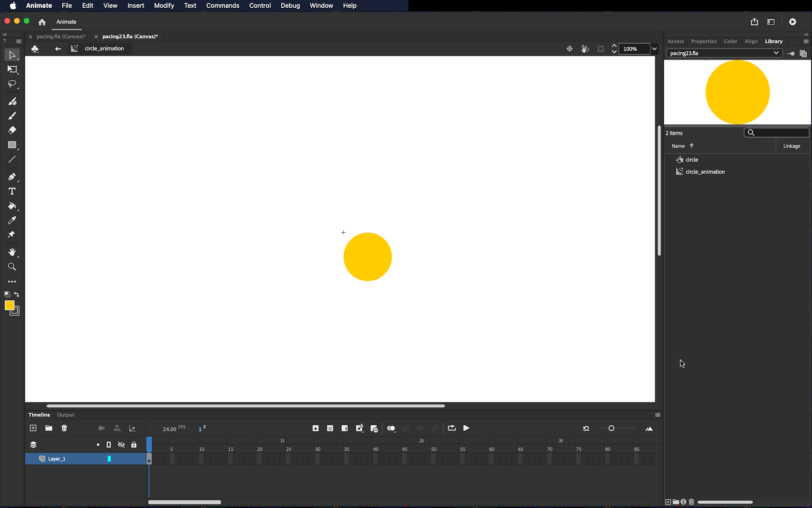Select circle_animation in the library list
This screenshot has height=508, width=812.
(x=705, y=172)
